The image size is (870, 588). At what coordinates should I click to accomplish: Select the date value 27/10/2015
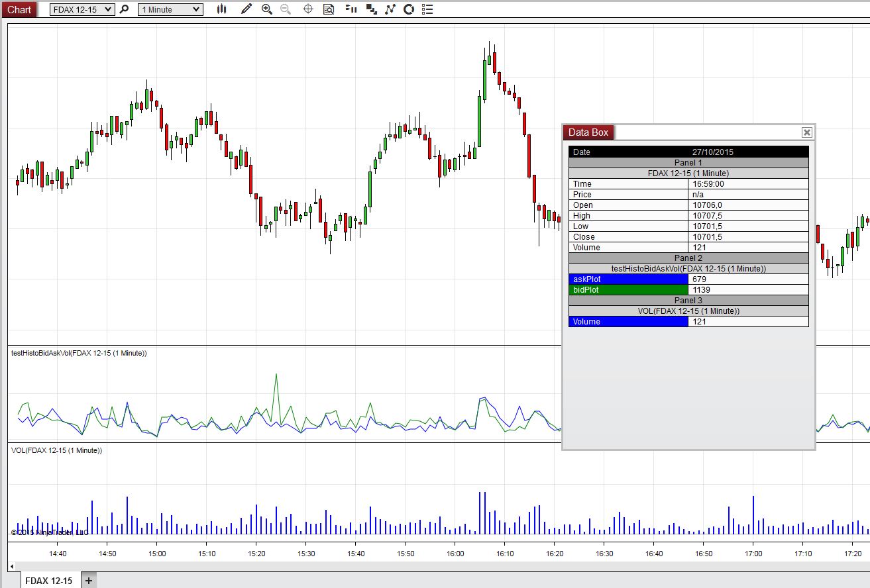point(713,152)
